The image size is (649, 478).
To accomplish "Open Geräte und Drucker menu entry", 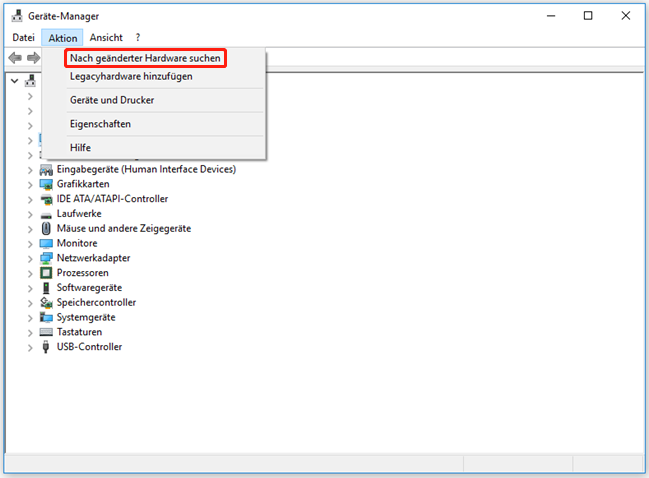I will click(112, 100).
